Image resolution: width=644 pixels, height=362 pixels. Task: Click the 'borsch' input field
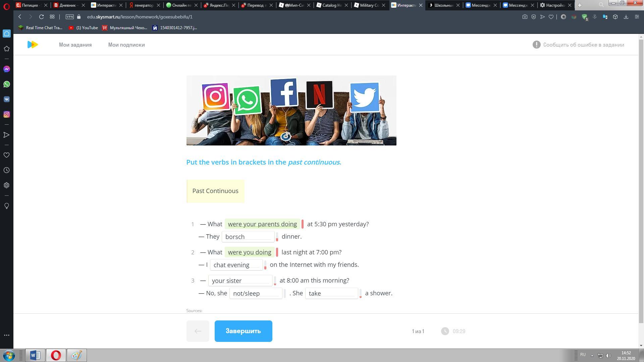coord(248,237)
